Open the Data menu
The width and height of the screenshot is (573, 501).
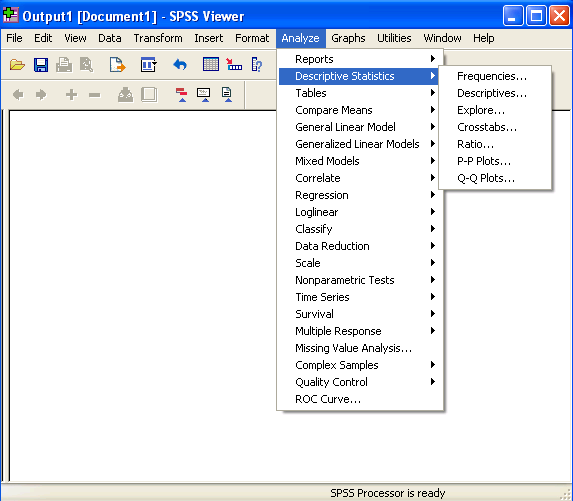(110, 38)
